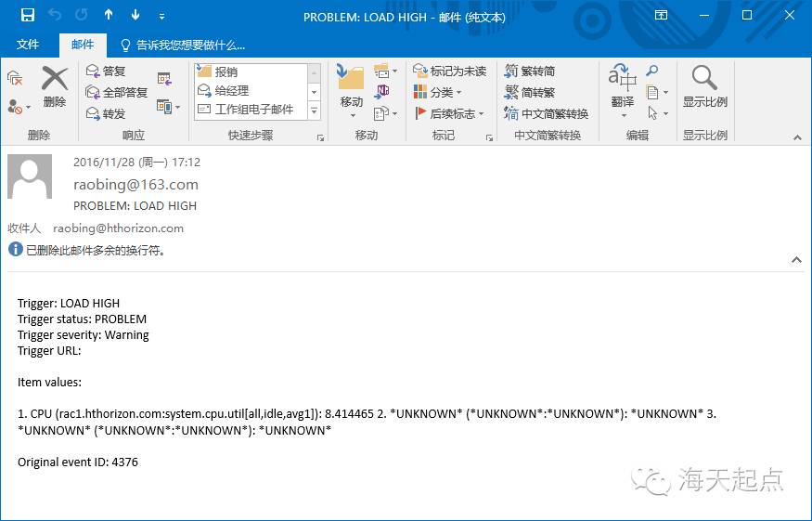Send the mail to OneNote icon
The width and height of the screenshot is (812, 521).
coord(382,92)
